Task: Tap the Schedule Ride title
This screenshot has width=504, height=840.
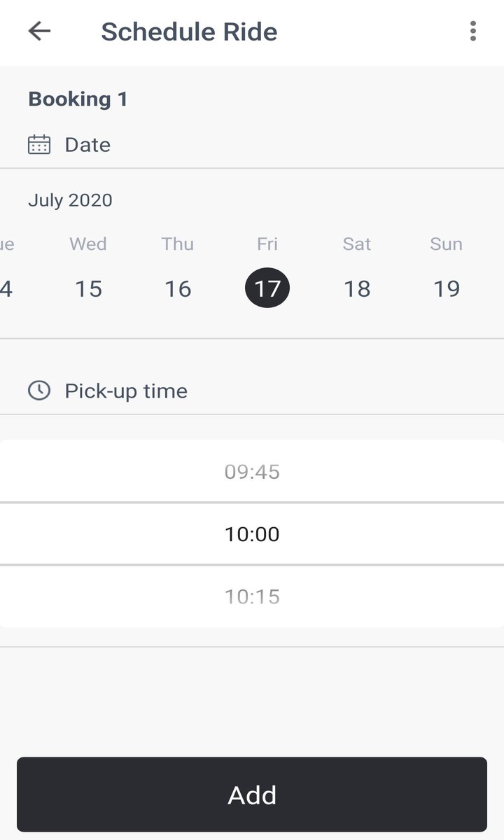Action: [x=189, y=31]
